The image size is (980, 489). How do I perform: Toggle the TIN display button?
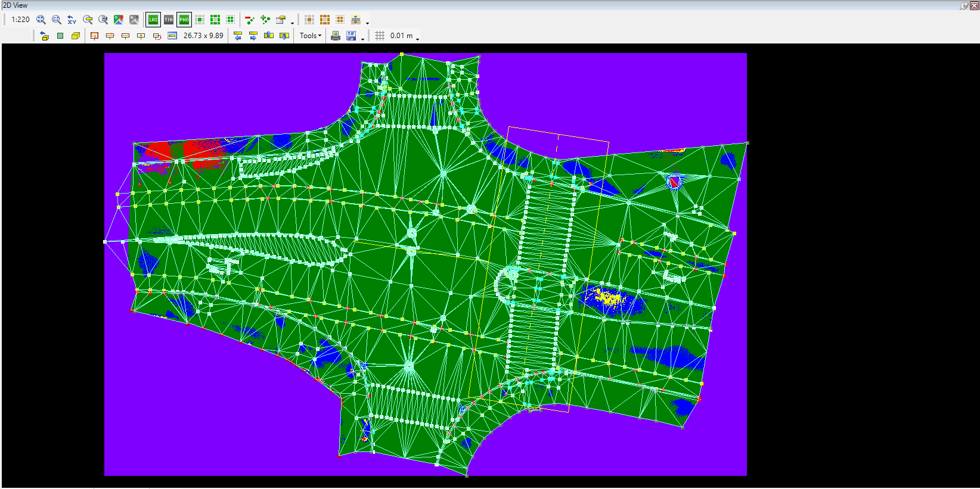point(169,20)
